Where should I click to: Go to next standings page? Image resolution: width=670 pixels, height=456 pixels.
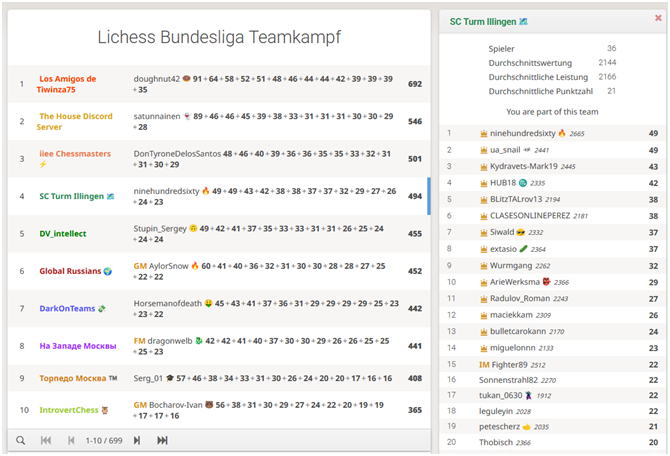point(137,440)
